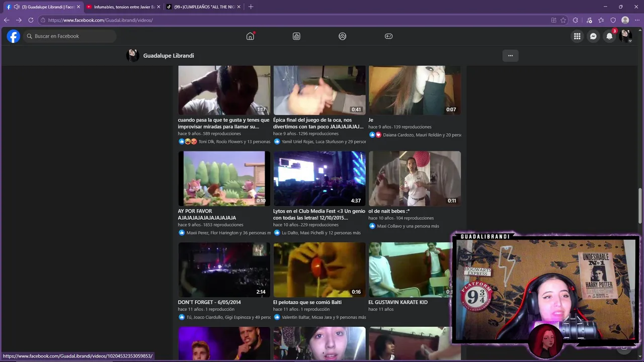View reactions from Valentin Baltar, Micaa Jara

[320, 317]
